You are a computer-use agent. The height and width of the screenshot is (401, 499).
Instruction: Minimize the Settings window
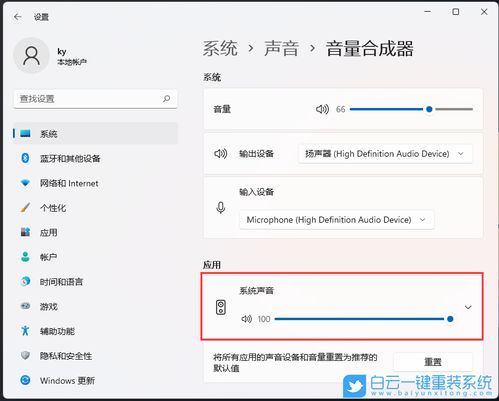pyautogui.click(x=428, y=12)
